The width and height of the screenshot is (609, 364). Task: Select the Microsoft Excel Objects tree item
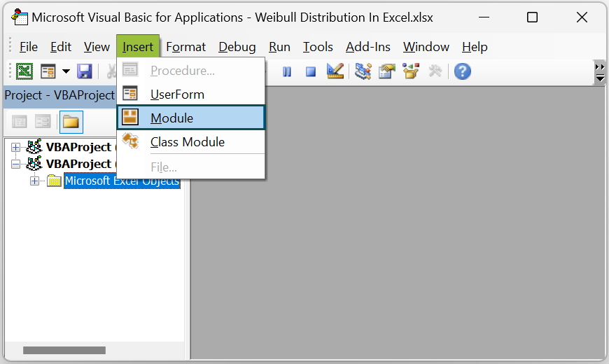122,181
